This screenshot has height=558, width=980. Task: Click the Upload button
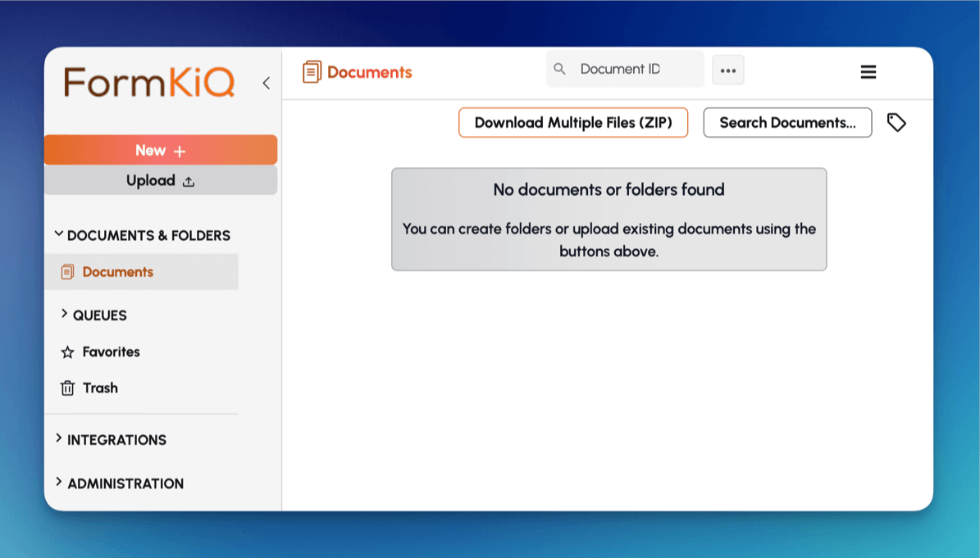(x=161, y=180)
